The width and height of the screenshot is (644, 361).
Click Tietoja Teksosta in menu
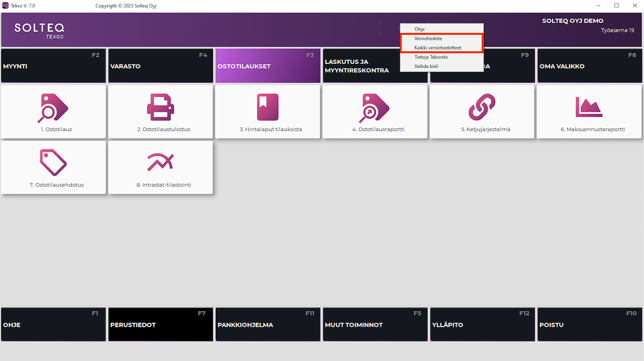coord(431,57)
